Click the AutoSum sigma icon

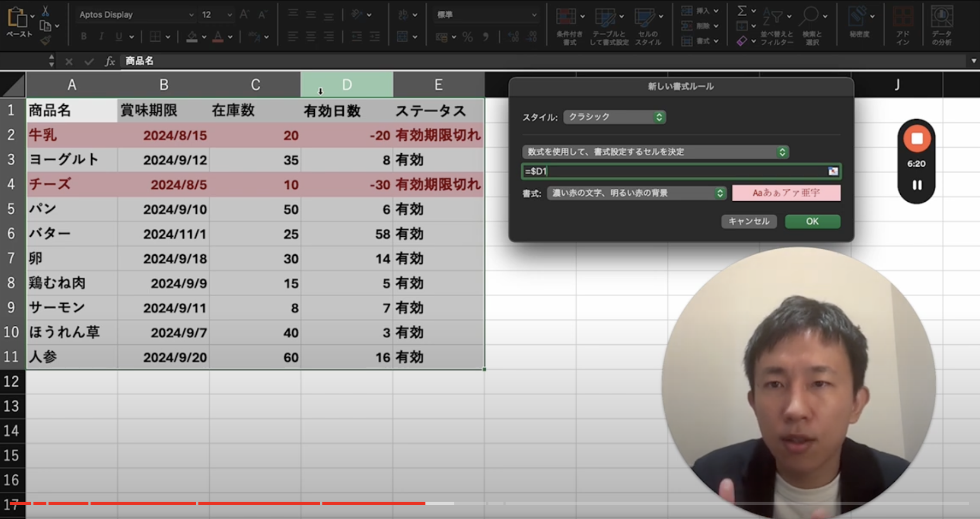pyautogui.click(x=742, y=11)
